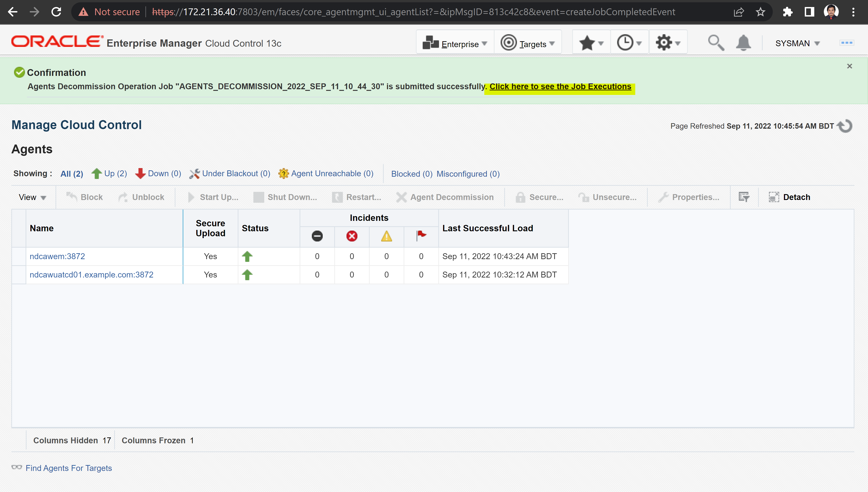Screen dimensions: 868x492
Task: Click the Start Up... toolbar button
Action: click(213, 197)
